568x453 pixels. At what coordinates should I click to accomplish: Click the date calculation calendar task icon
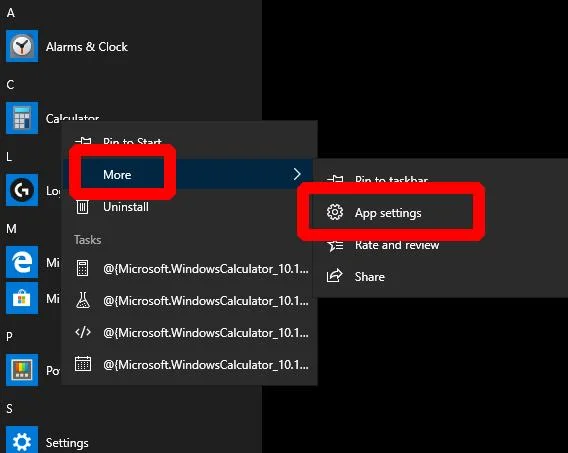tap(83, 364)
